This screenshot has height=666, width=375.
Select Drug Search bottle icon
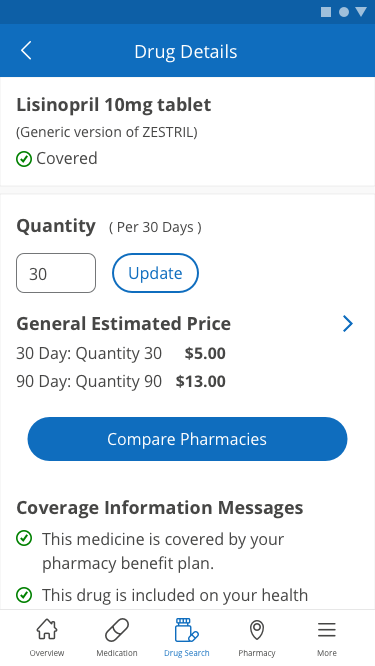pos(186,630)
